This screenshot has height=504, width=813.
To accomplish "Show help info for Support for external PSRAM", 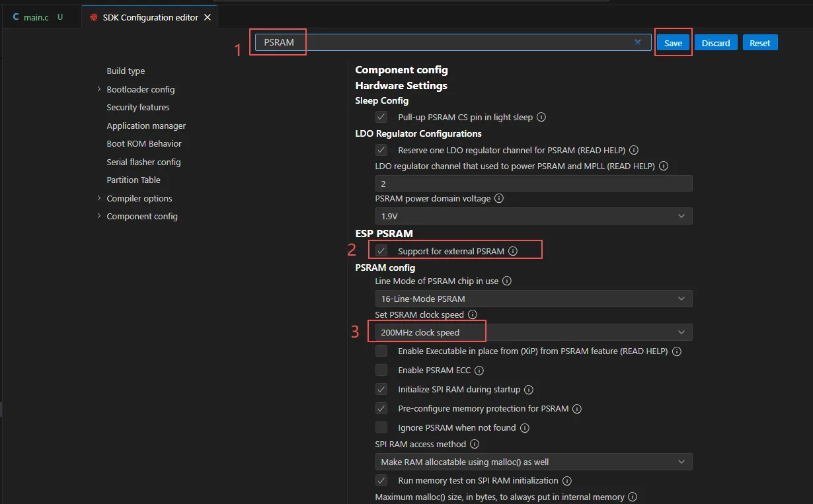I will pos(513,251).
